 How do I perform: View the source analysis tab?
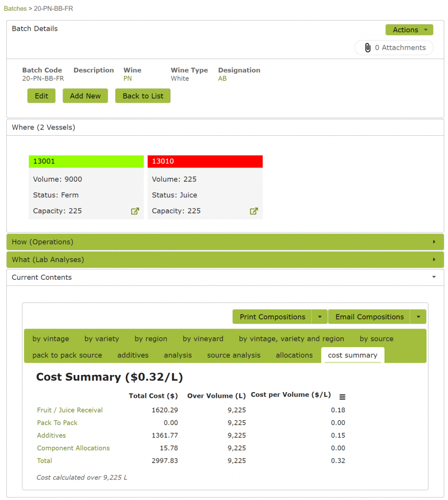233,355
